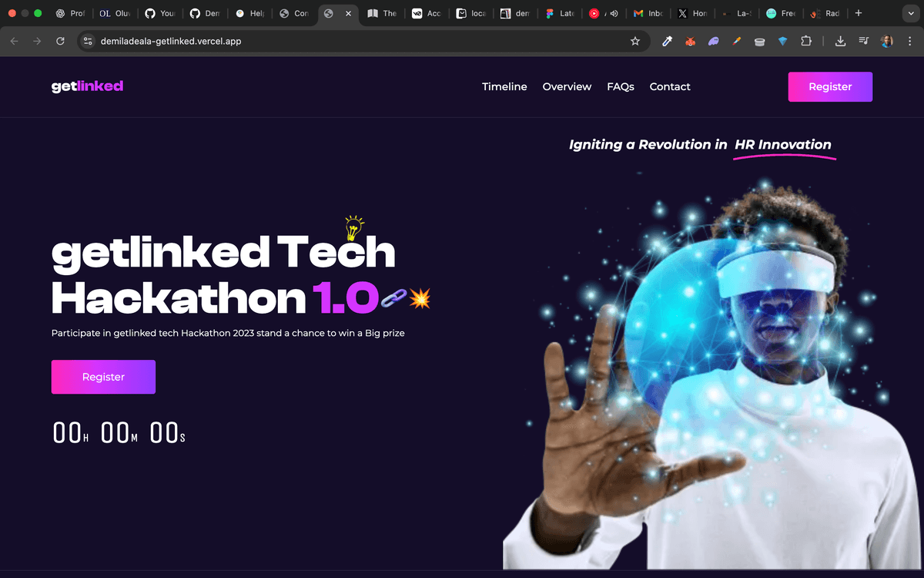The height and width of the screenshot is (578, 924).
Task: Select Timeline in the navigation menu
Action: coord(504,86)
